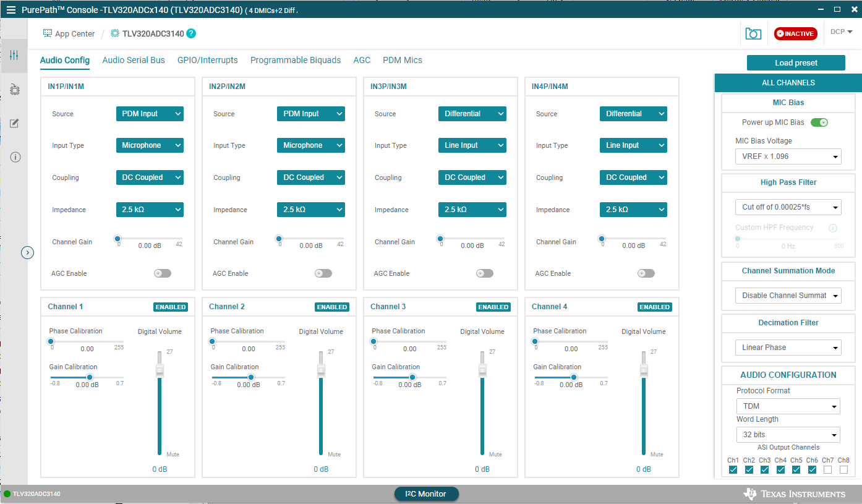Screen dimensions: 862x504
Task: Click the chip icon beside TLV320ADC3140 breadcrumb
Action: click(115, 33)
